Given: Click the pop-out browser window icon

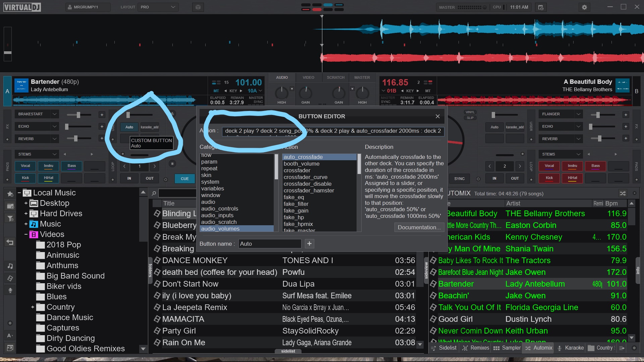Looking at the screenshot, I should [10, 348].
